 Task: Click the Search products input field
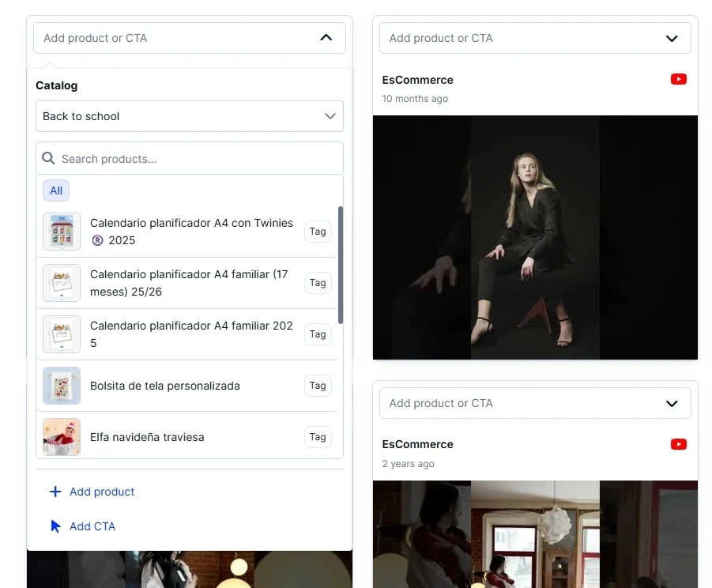(x=190, y=159)
